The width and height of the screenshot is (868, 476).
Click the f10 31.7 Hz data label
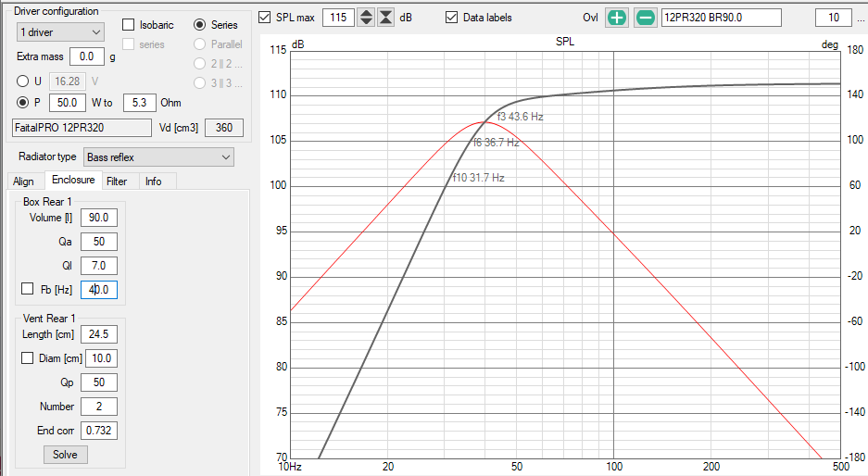(479, 178)
